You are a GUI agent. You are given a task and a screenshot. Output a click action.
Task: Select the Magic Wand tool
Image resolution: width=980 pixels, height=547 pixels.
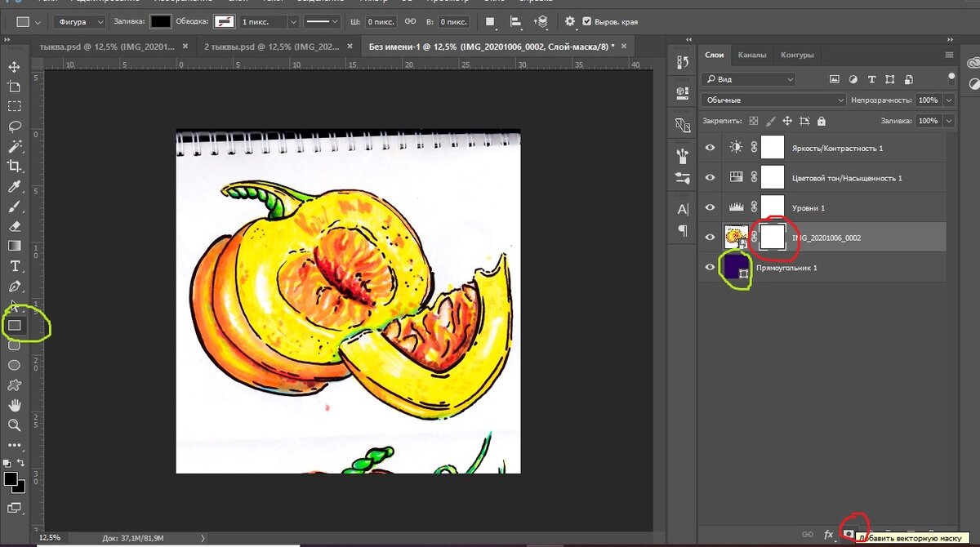click(x=14, y=147)
